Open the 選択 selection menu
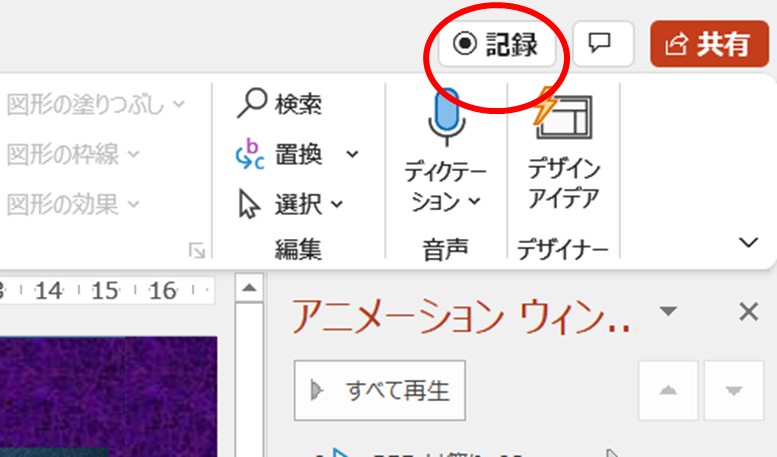The image size is (777, 457). tap(290, 204)
